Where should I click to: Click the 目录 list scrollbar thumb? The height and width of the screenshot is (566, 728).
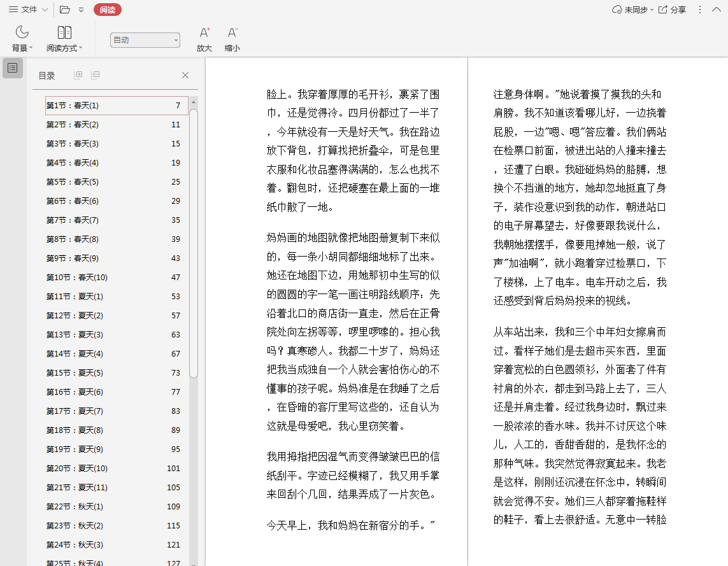pos(194,242)
